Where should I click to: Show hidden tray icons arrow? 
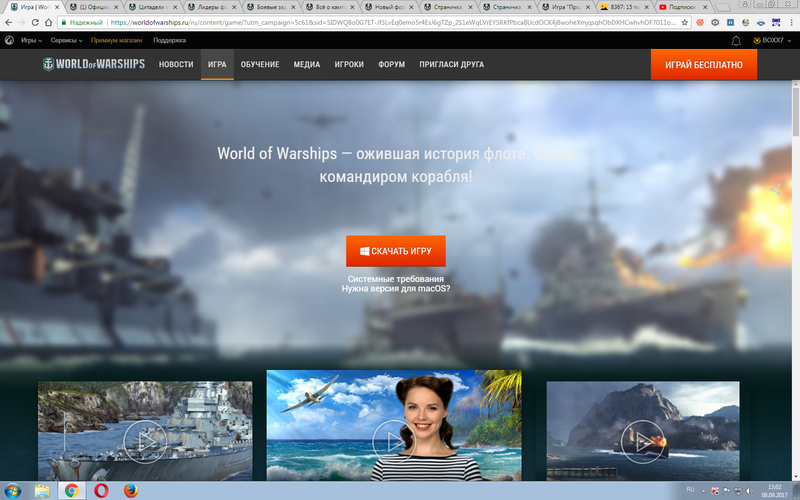pos(704,491)
